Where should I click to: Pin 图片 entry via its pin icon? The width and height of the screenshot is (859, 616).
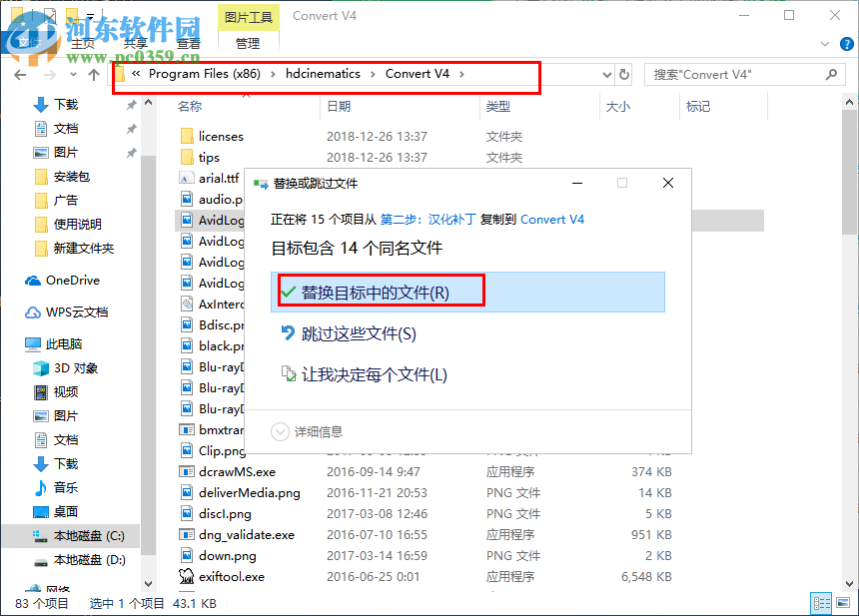[x=130, y=152]
